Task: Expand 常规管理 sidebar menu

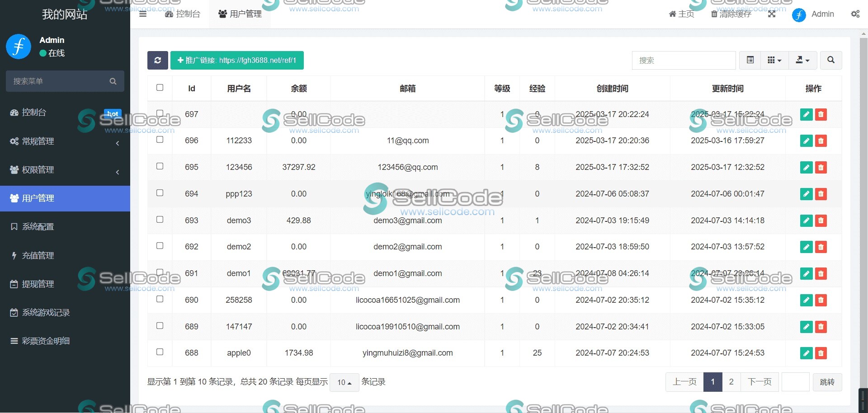Action: (x=65, y=141)
